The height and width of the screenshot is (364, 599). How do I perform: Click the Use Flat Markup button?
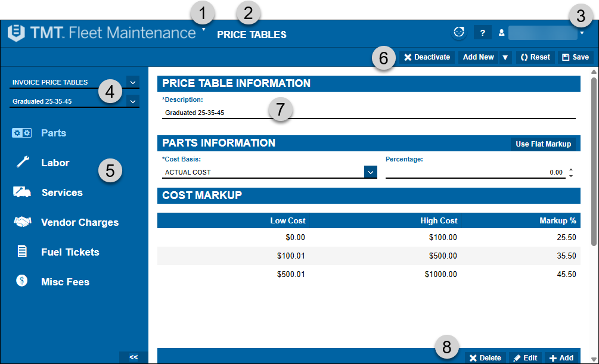point(544,144)
